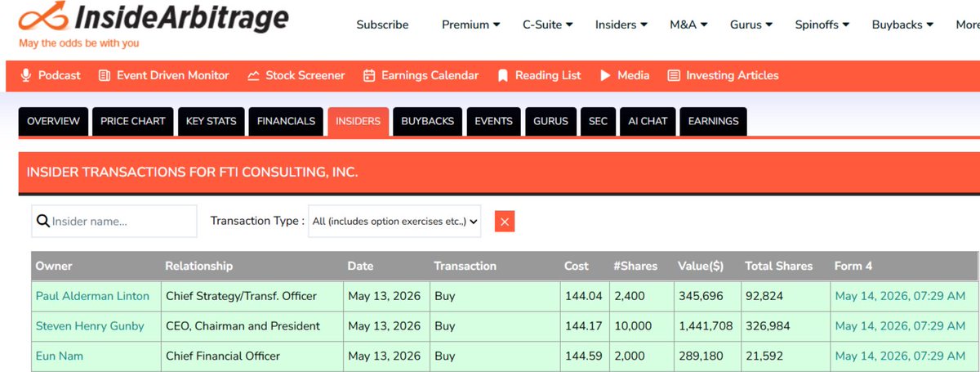The image size is (980, 372).
Task: Open Podcast in the orange bar
Action: 59,75
